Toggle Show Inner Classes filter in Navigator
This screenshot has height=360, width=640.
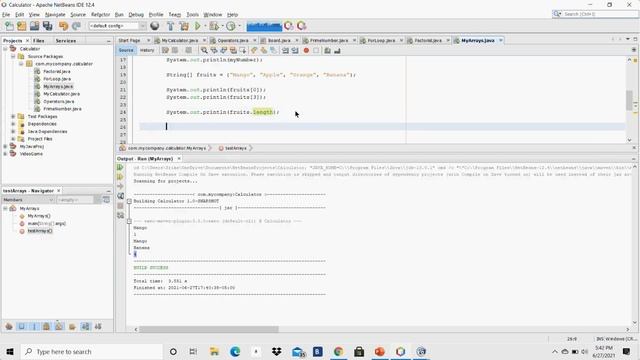[59, 327]
